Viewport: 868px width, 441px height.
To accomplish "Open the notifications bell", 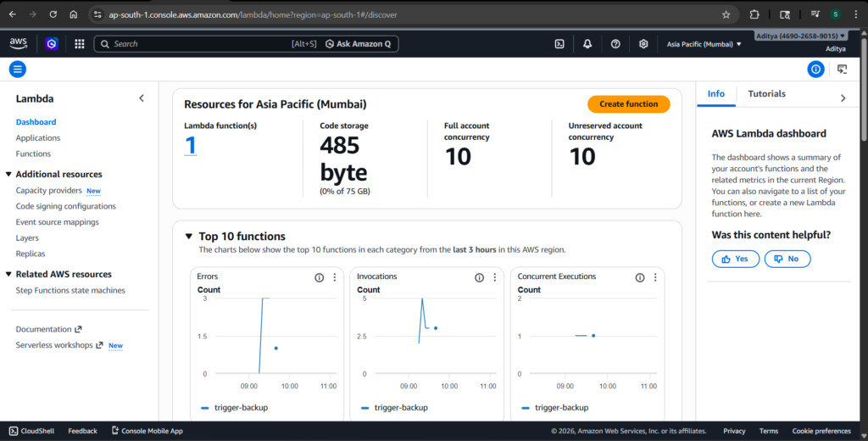I will click(x=587, y=44).
